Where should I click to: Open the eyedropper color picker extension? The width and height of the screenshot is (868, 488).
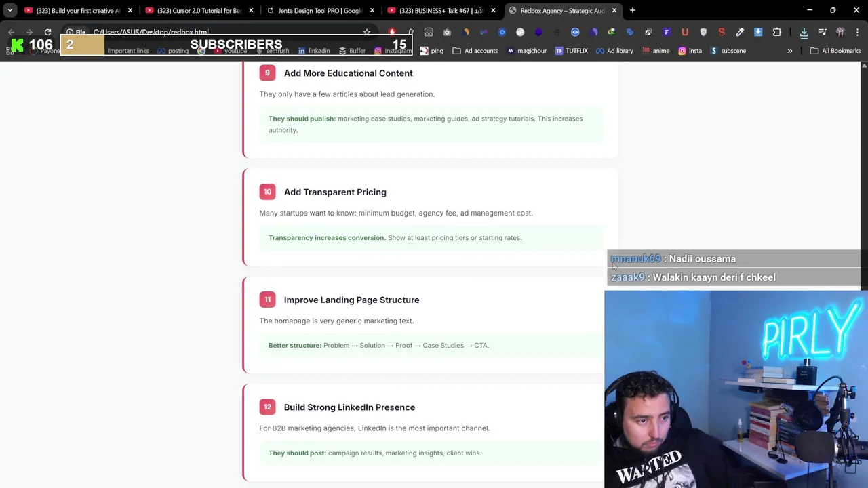[x=740, y=32]
